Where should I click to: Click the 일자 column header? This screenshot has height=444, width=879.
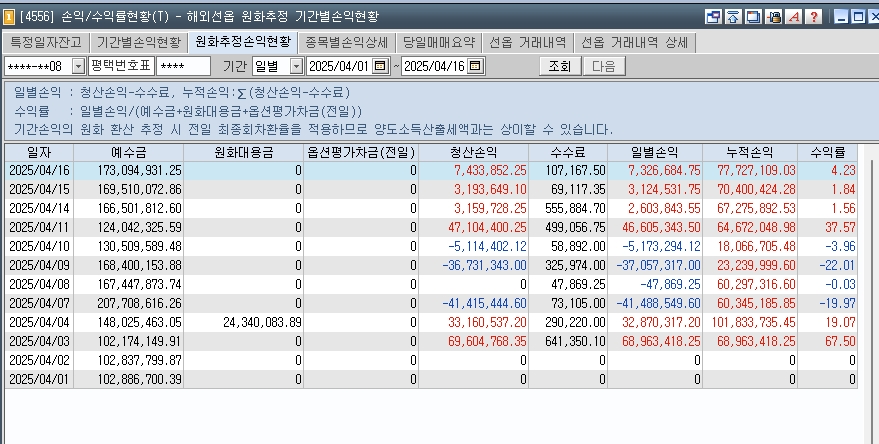click(39, 152)
